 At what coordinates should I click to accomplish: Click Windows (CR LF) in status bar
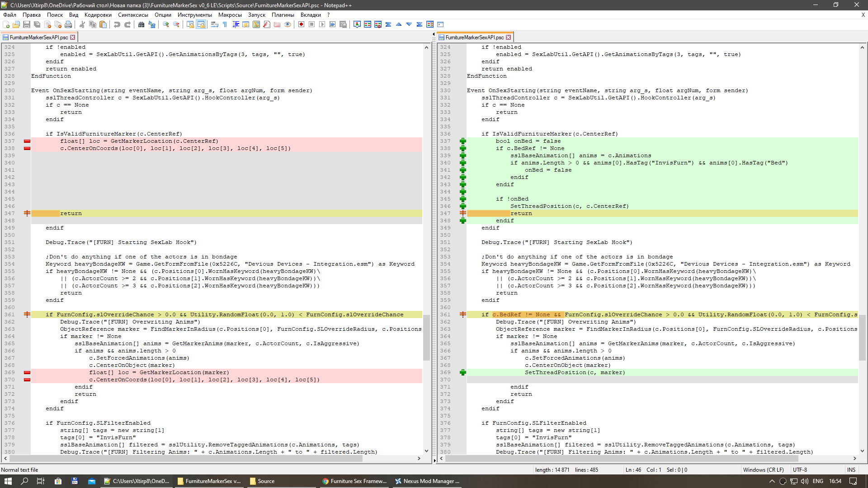(763, 470)
